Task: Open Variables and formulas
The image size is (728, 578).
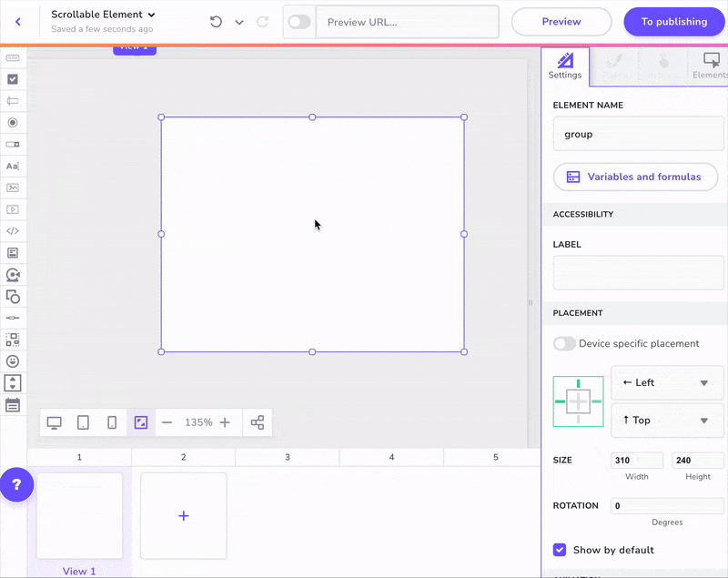Action: coord(635,177)
